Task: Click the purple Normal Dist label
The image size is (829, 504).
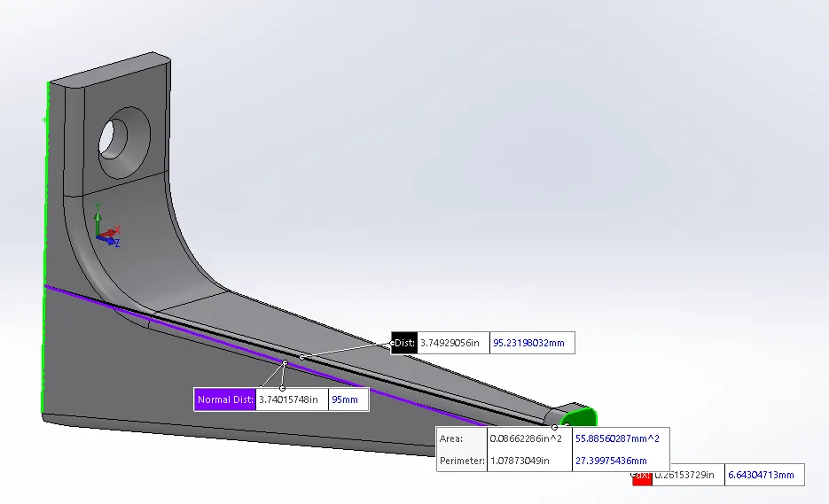Action: point(225,399)
